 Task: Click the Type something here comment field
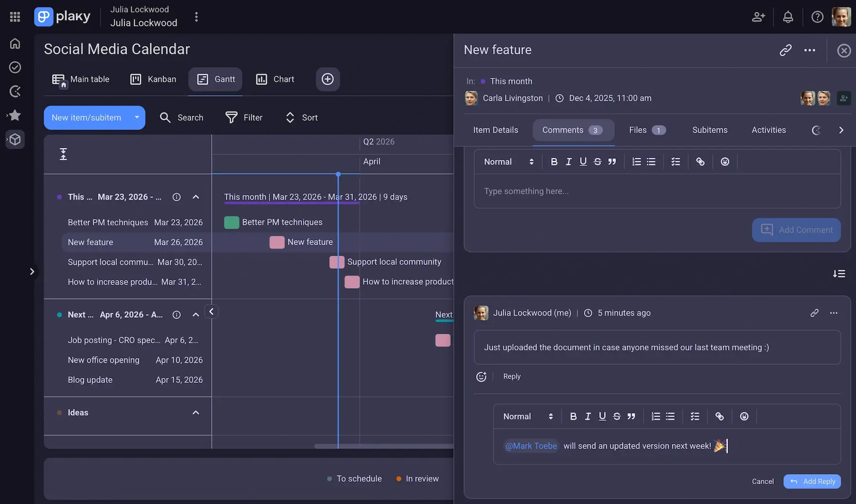571,191
